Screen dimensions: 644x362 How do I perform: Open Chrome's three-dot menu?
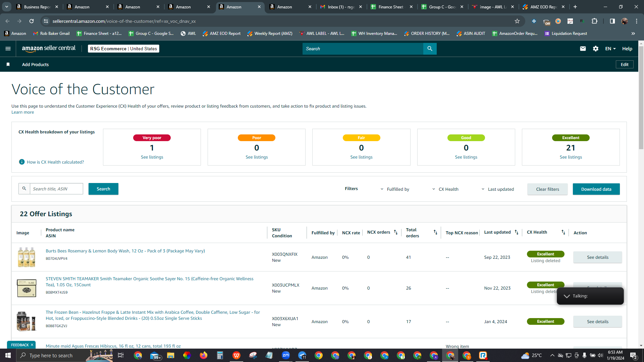637,21
